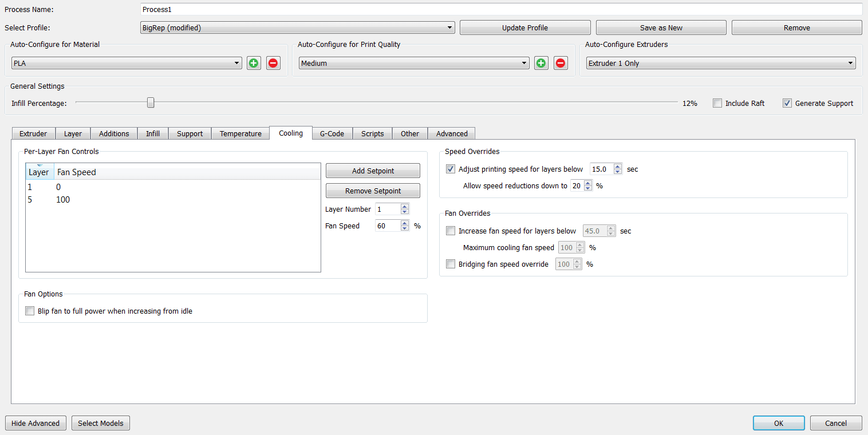868x435 pixels.
Task: Add new print quality with green plus
Action: click(x=541, y=63)
